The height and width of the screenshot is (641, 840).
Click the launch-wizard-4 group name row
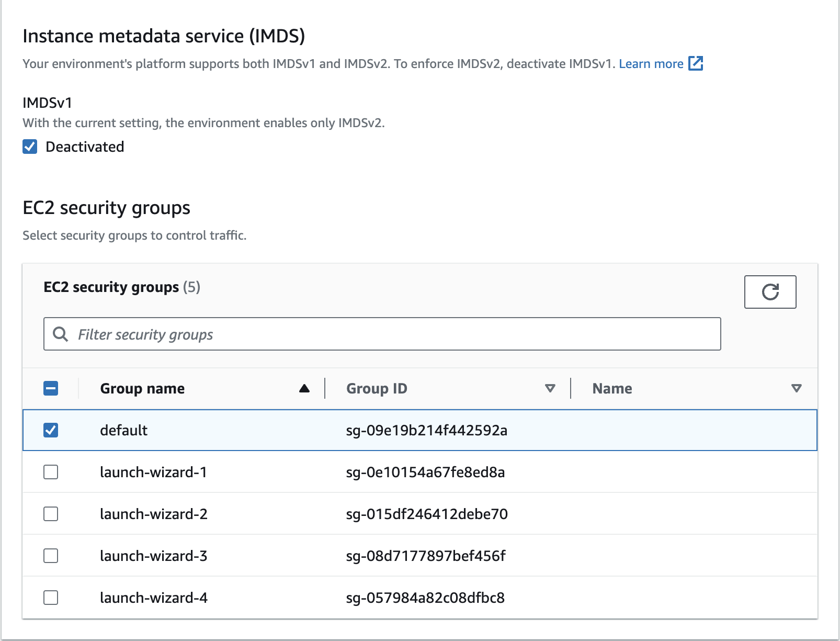point(154,598)
